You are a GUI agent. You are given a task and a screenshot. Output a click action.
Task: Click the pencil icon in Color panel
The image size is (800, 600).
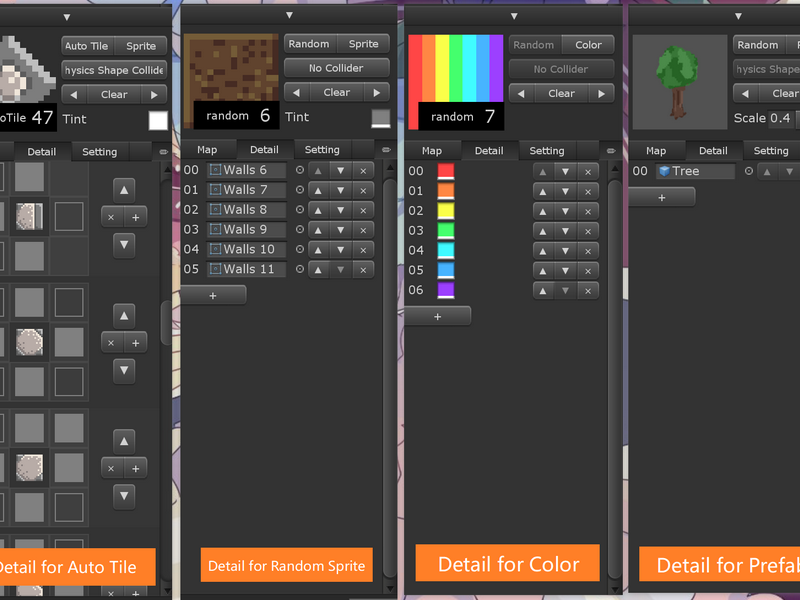coord(611,151)
